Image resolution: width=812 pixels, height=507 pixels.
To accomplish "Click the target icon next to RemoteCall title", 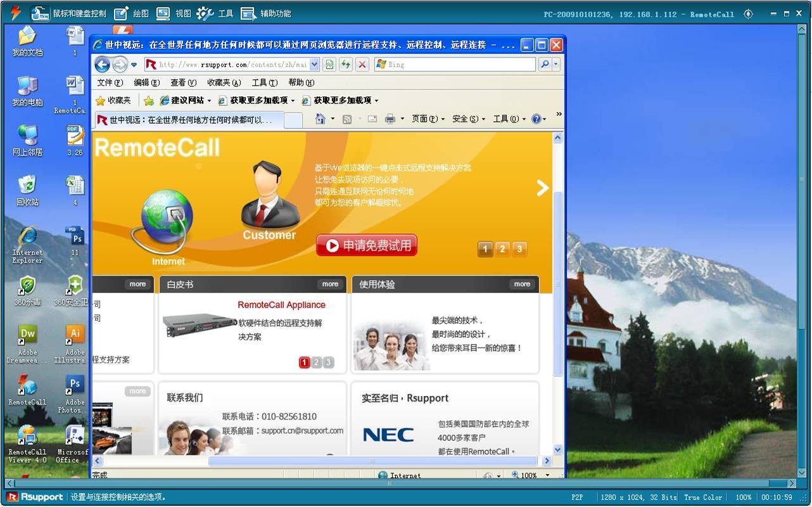I will point(748,14).
